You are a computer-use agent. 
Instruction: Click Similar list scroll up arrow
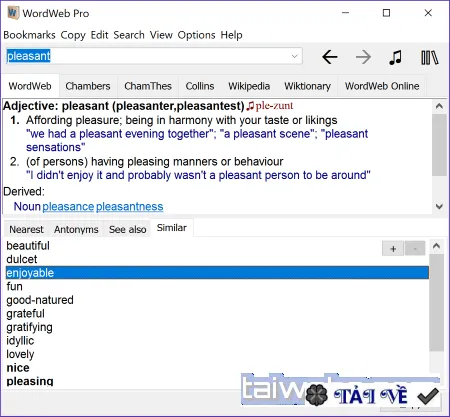pos(436,246)
